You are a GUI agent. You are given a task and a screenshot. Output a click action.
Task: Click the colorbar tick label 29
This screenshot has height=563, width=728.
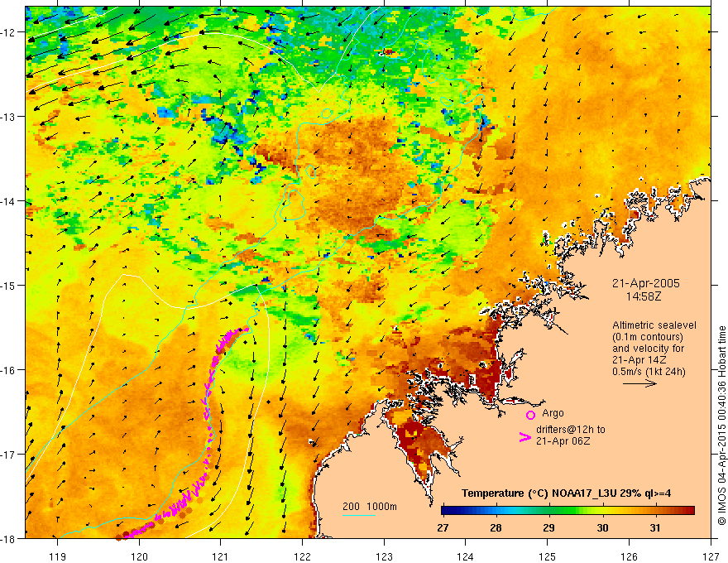[548, 527]
